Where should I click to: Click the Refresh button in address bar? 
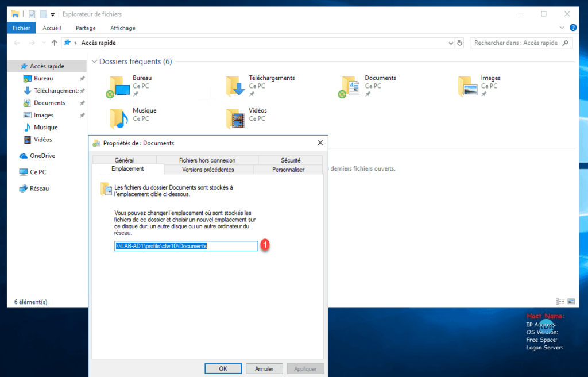click(460, 43)
